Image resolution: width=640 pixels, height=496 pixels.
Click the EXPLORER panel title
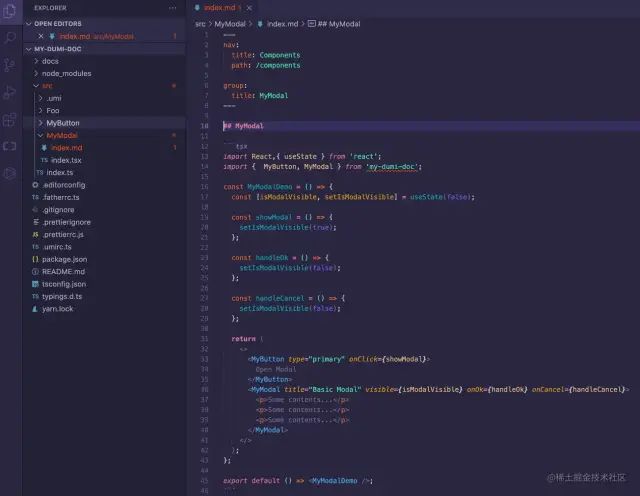(50, 8)
